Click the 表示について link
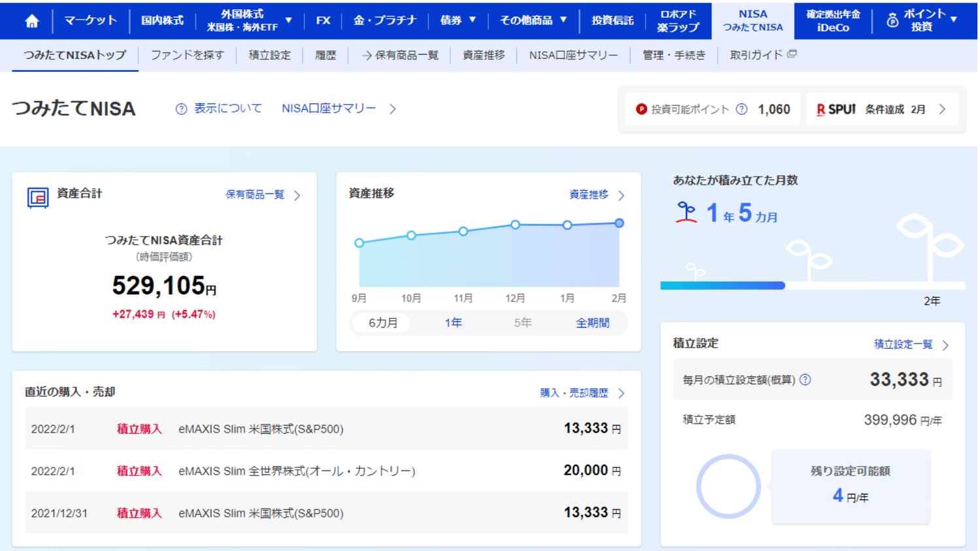Image resolution: width=980 pixels, height=551 pixels. coord(227,109)
